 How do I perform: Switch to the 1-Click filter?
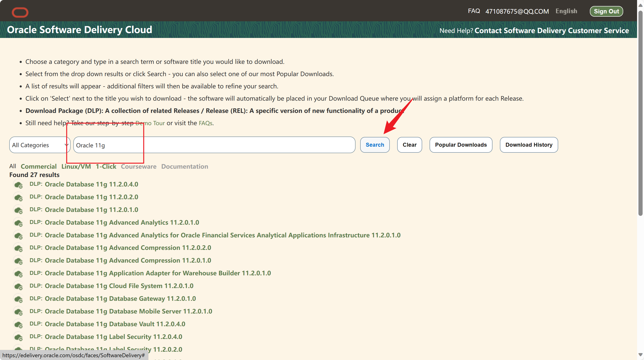tap(106, 167)
